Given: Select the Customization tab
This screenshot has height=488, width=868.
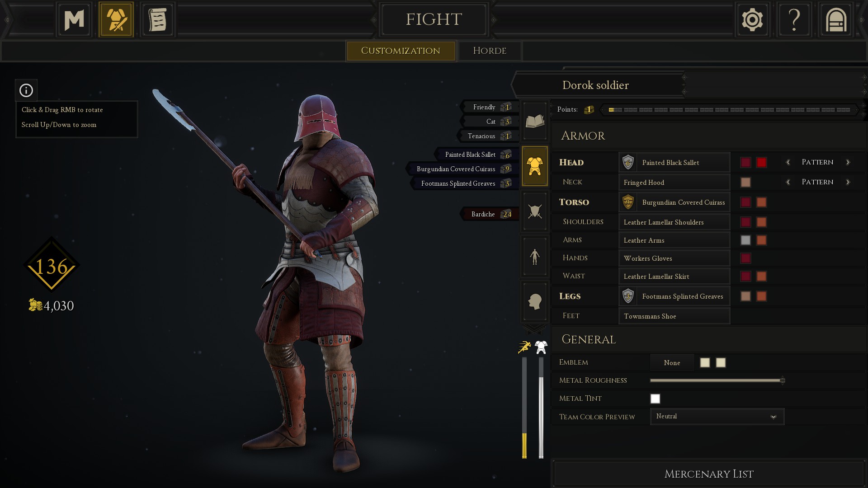Looking at the screenshot, I should coord(401,51).
